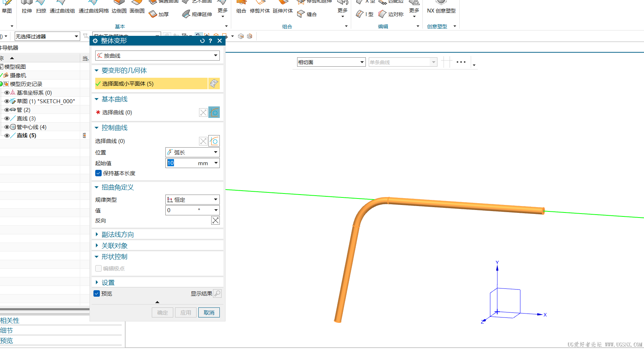The width and height of the screenshot is (644, 349).
Task: Expand the 设置 section
Action: pyautogui.click(x=108, y=282)
